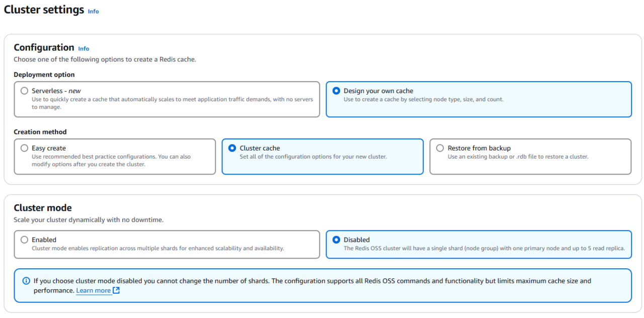
Task: Click the Restore from backup card
Action: coord(530,156)
